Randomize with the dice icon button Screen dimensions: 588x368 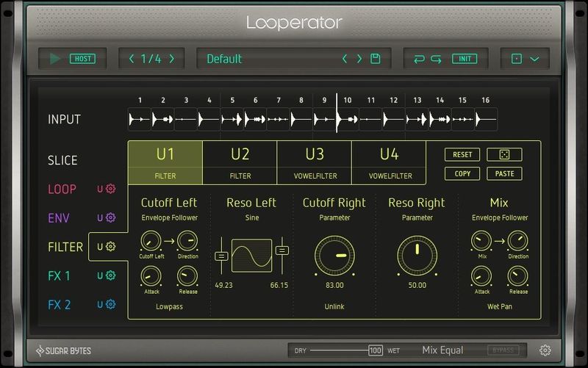[x=504, y=154]
